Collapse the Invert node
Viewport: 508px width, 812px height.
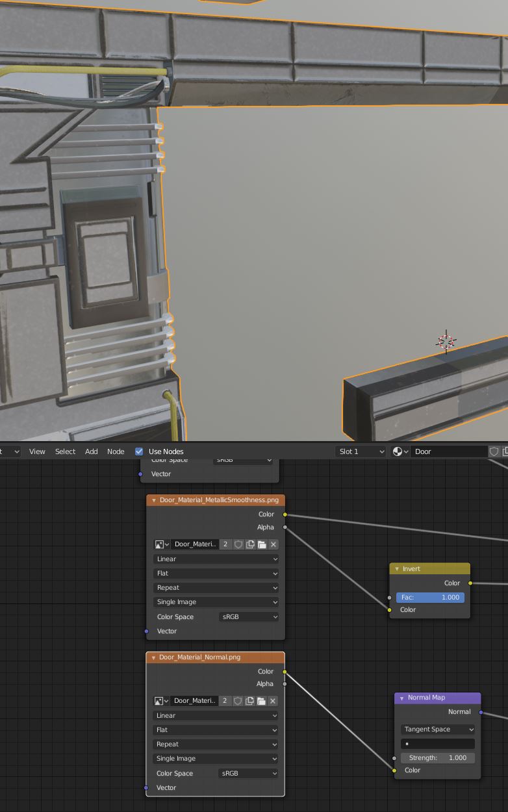pyautogui.click(x=397, y=569)
